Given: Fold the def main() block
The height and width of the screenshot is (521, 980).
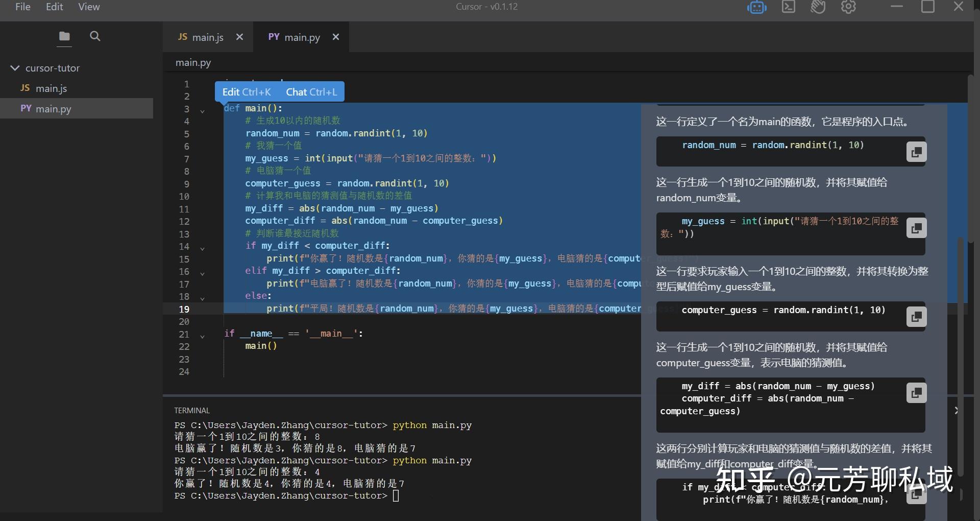Looking at the screenshot, I should pos(203,110).
